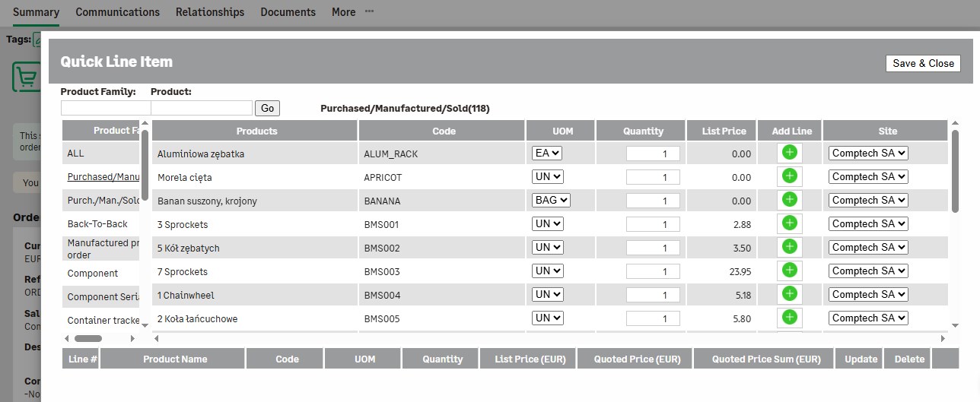This screenshot has width=980, height=402.
Task: Add line for 5 Kół zębatych
Action: click(790, 247)
